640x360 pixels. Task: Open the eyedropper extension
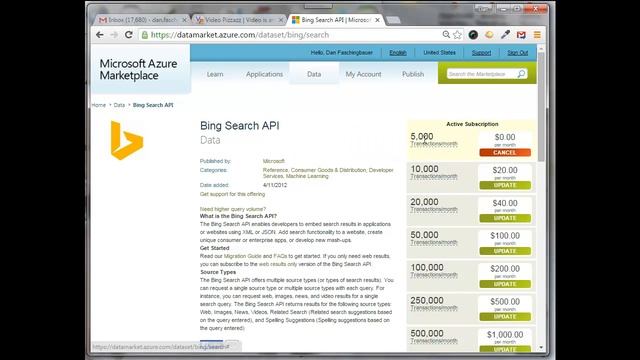[x=505, y=35]
